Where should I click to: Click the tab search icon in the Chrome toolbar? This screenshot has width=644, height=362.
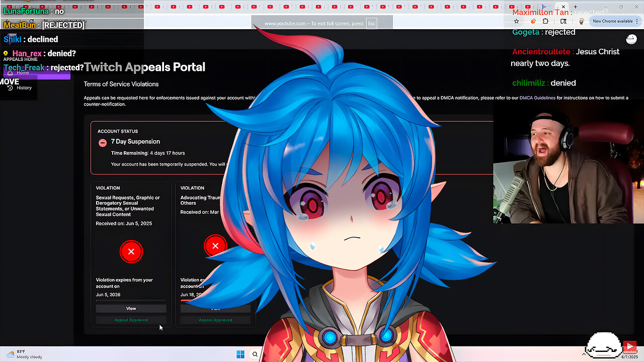point(563,21)
